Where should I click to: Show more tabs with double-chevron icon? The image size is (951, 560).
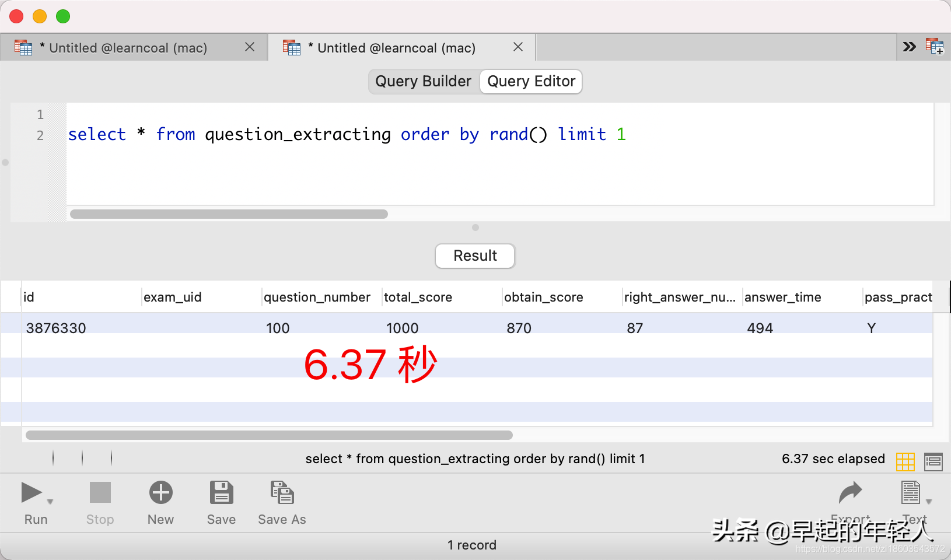click(909, 47)
